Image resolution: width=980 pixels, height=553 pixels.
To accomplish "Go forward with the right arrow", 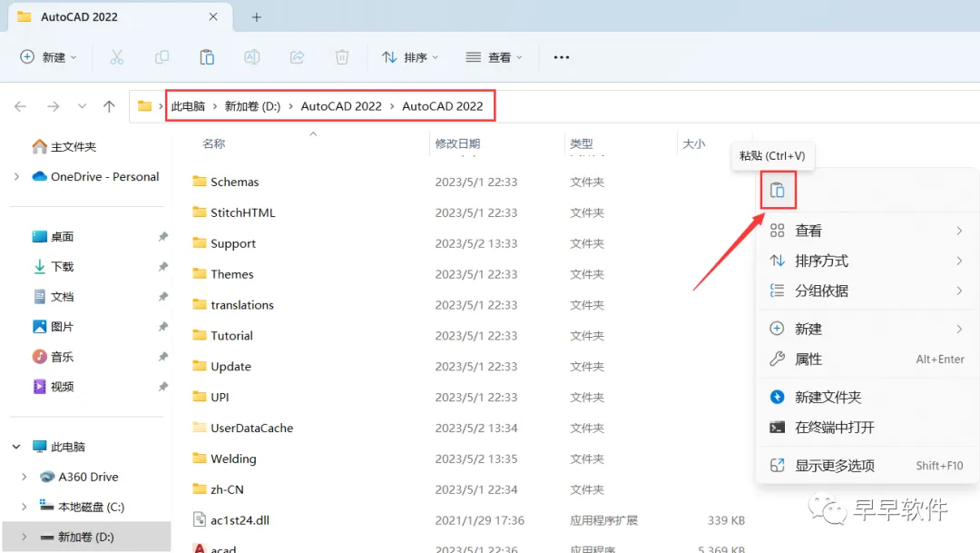I will coord(54,106).
